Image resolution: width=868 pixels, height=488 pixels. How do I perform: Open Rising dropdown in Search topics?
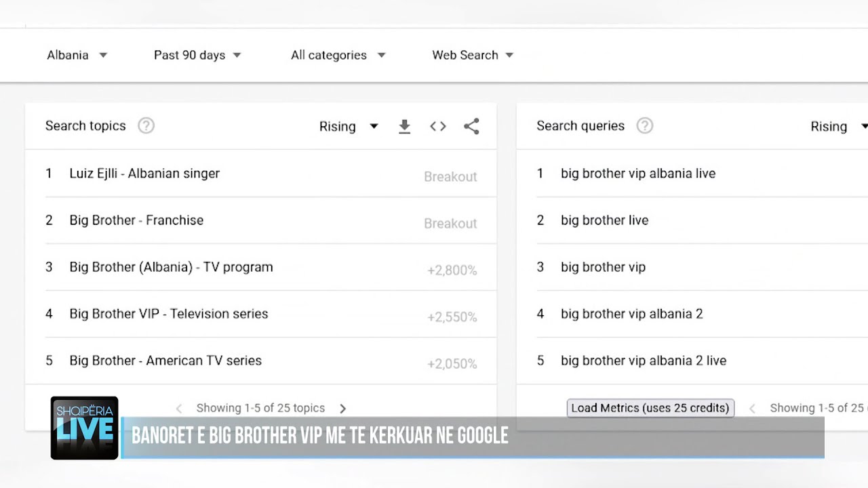click(x=349, y=126)
